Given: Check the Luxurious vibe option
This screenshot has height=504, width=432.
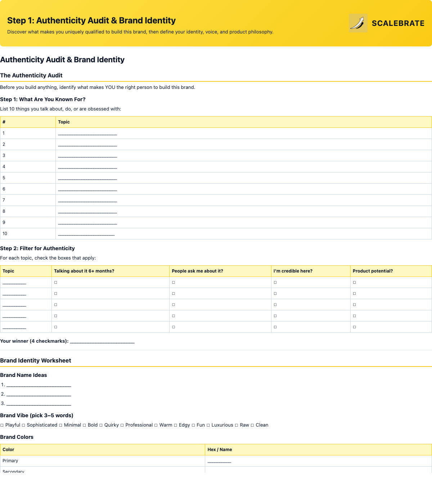Looking at the screenshot, I should 208,425.
